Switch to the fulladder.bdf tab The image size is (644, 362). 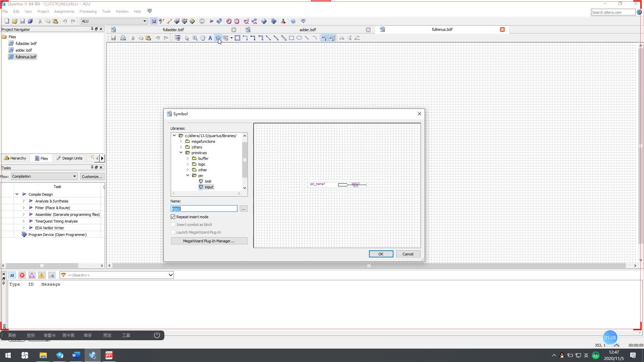173,29
